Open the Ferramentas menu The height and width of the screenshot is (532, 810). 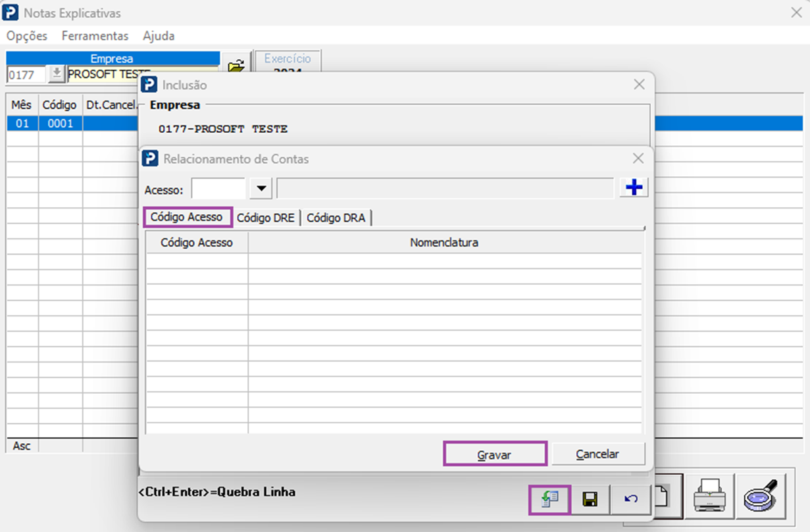point(95,36)
